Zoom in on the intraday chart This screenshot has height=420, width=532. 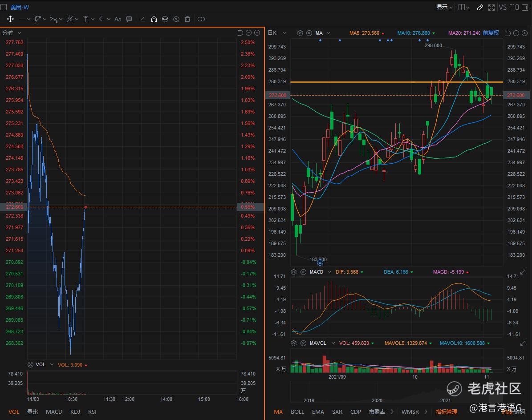pyautogui.click(x=257, y=33)
